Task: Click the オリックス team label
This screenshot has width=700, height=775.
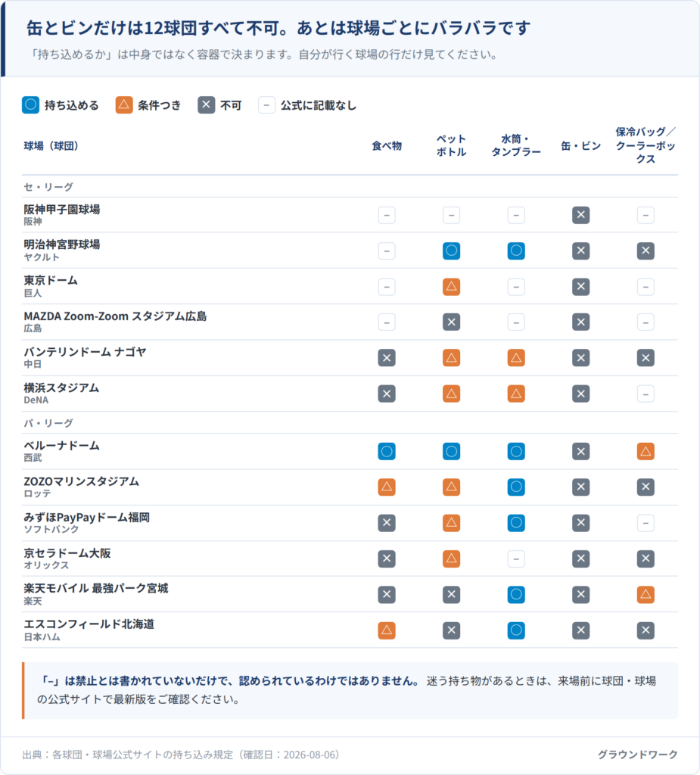Action: pyautogui.click(x=46, y=565)
